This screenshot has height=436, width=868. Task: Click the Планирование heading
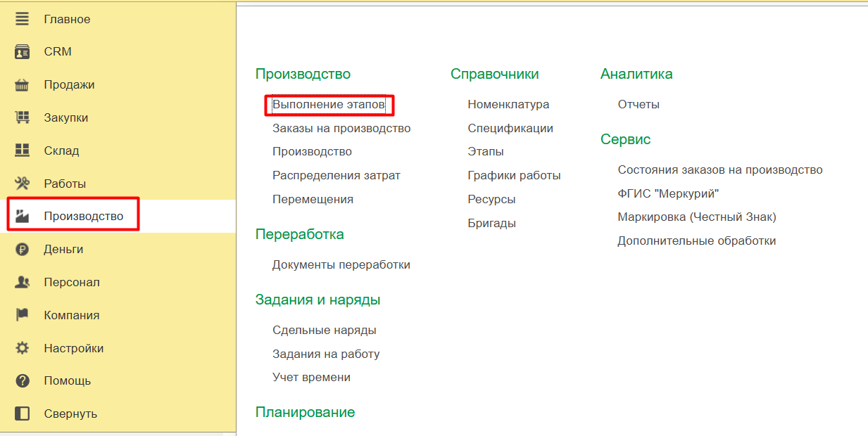tap(306, 412)
